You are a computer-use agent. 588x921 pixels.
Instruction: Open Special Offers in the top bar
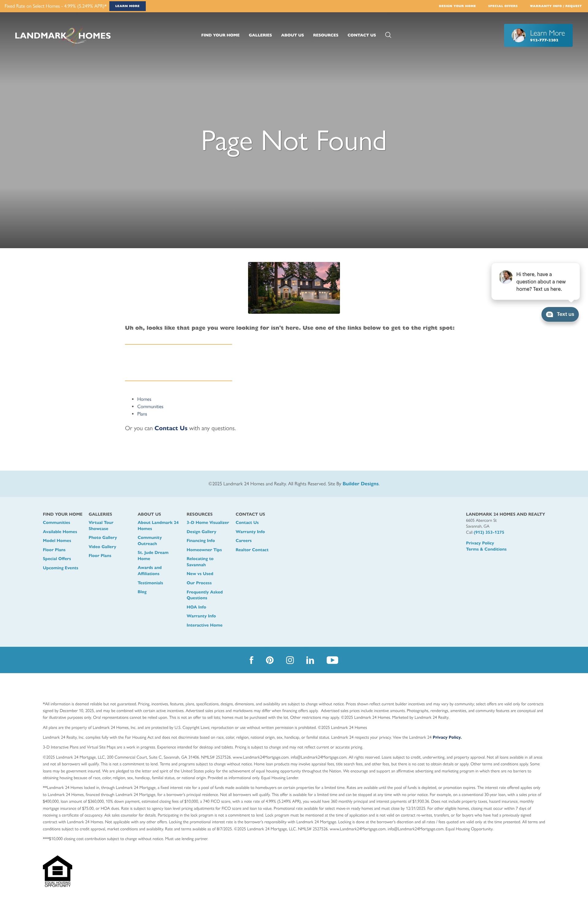tap(503, 6)
